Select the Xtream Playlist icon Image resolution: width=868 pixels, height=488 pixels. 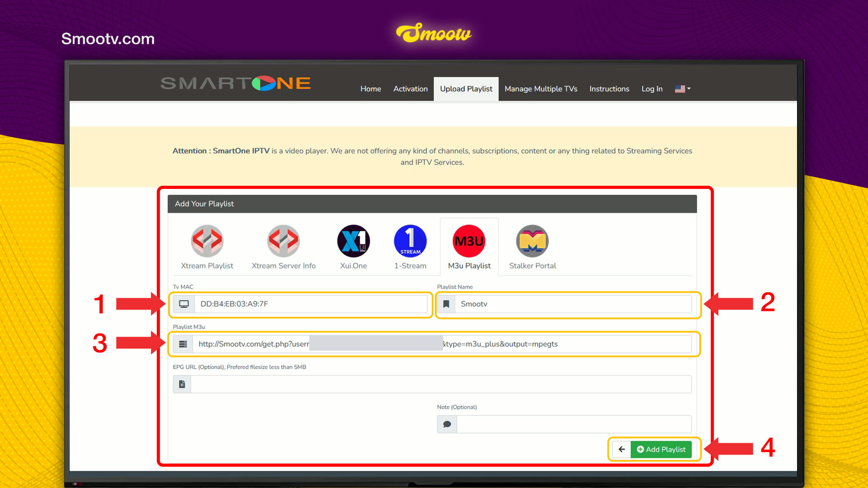(x=207, y=241)
